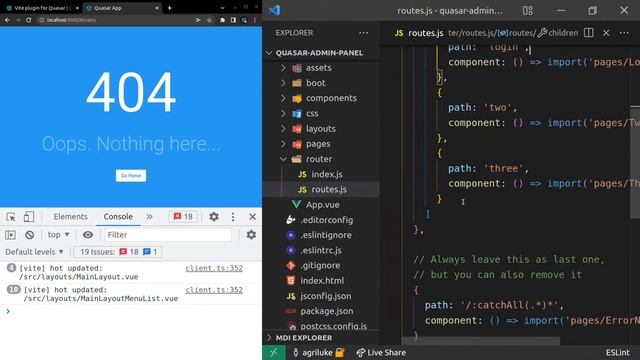Open the top JavaScript context dropdown
This screenshot has height=360, width=640.
pyautogui.click(x=58, y=235)
